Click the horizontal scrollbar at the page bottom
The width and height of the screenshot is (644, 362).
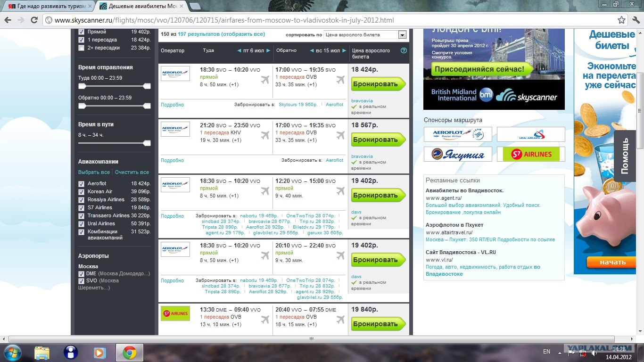[311, 339]
